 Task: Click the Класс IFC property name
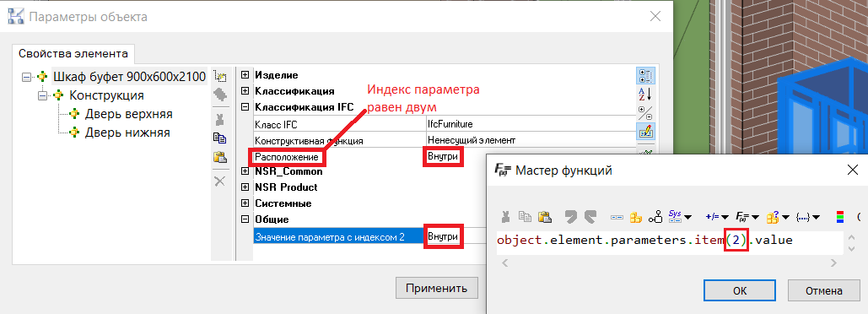(x=276, y=125)
